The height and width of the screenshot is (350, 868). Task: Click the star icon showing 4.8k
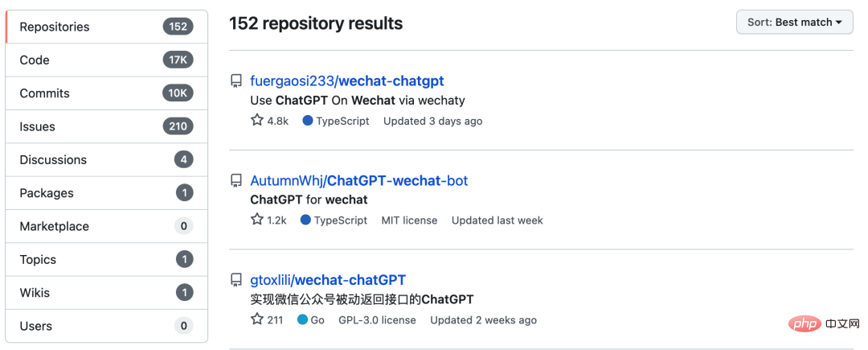tap(257, 120)
